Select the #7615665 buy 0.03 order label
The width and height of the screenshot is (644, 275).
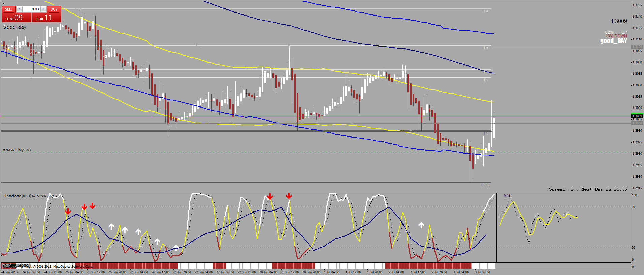coord(17,150)
